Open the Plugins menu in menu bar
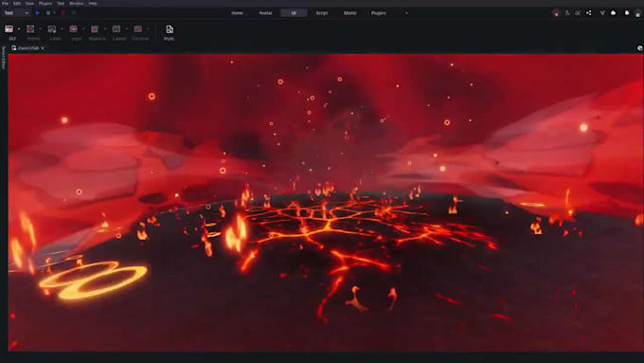644x363 pixels. [45, 3]
